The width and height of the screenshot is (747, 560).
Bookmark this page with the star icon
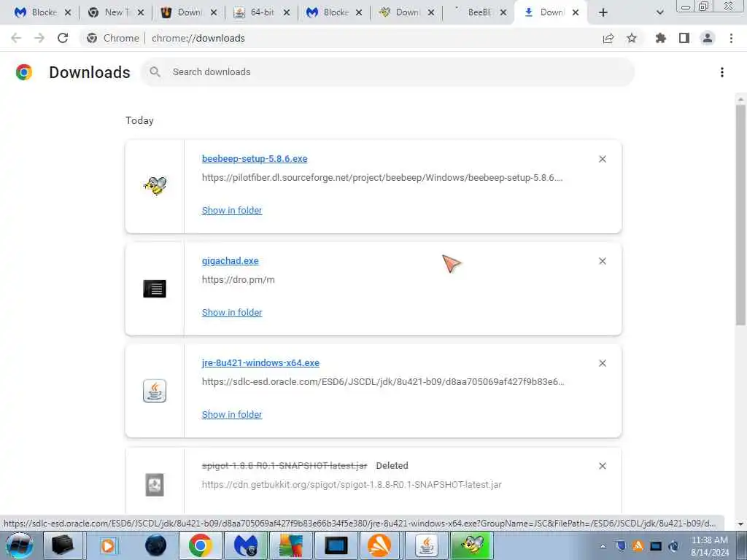click(x=632, y=38)
